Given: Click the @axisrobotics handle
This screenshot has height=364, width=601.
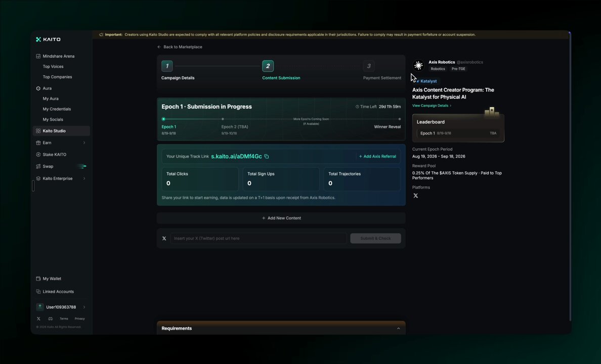Looking at the screenshot, I should click(469, 62).
